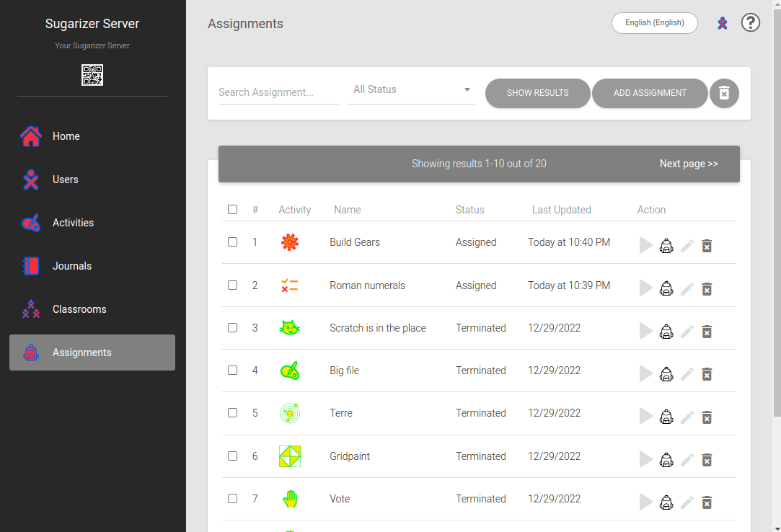Click the ADD ASSIGNMENT button
781x532 pixels.
pos(650,93)
